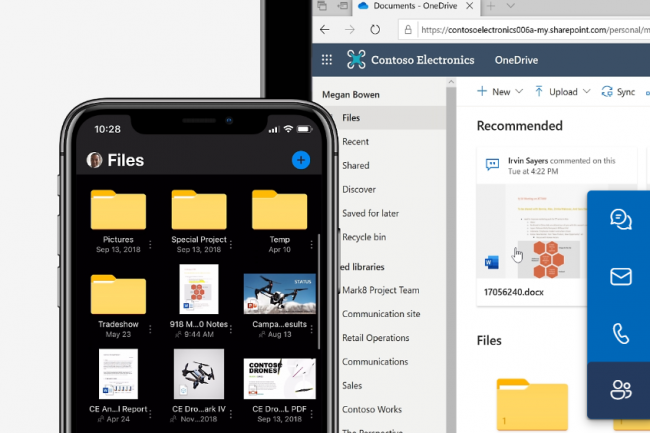The image size is (650, 433).
Task: Open the Communications library link
Action: [375, 362]
